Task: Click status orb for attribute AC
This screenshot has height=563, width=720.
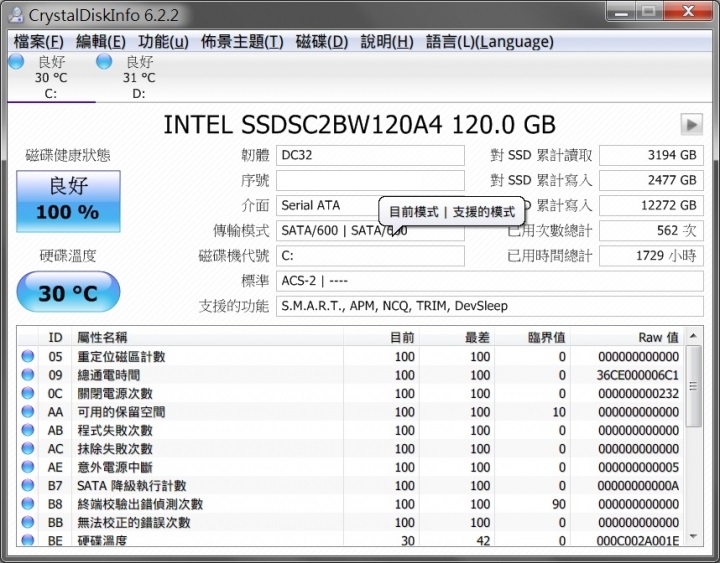Action: pyautogui.click(x=28, y=448)
